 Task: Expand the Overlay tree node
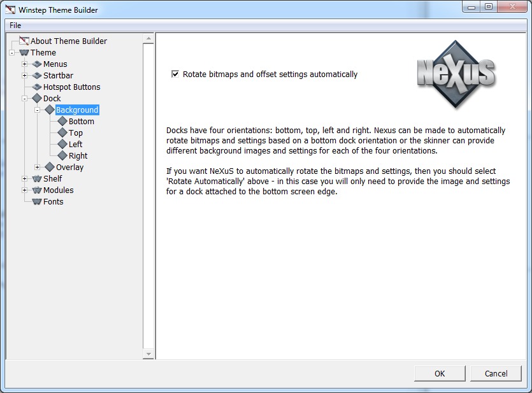point(38,167)
